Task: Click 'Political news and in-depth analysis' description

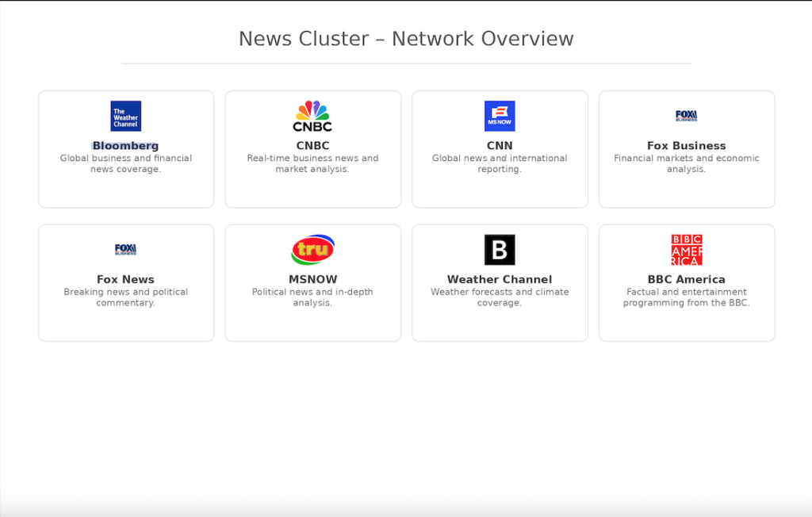Action: 312,297
